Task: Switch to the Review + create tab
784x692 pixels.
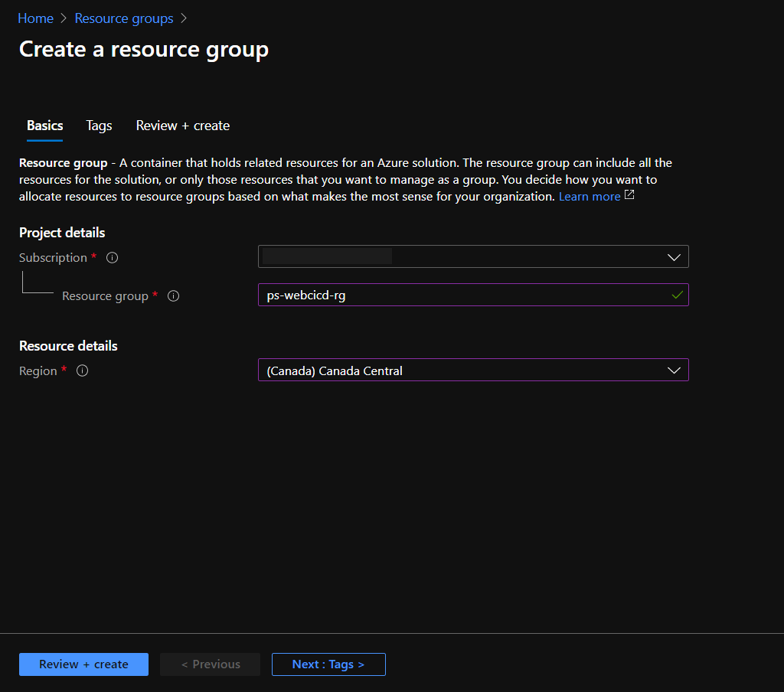Action: pyautogui.click(x=182, y=126)
